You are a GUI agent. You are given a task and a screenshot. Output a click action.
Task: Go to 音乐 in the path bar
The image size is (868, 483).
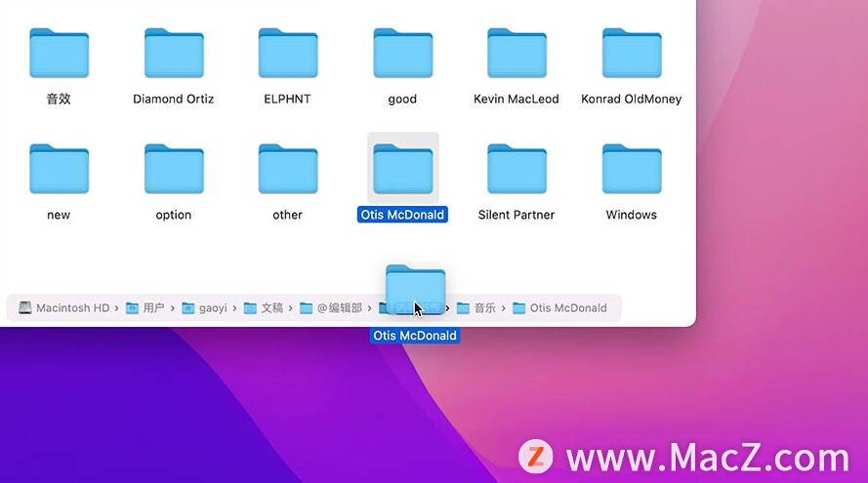(x=476, y=307)
